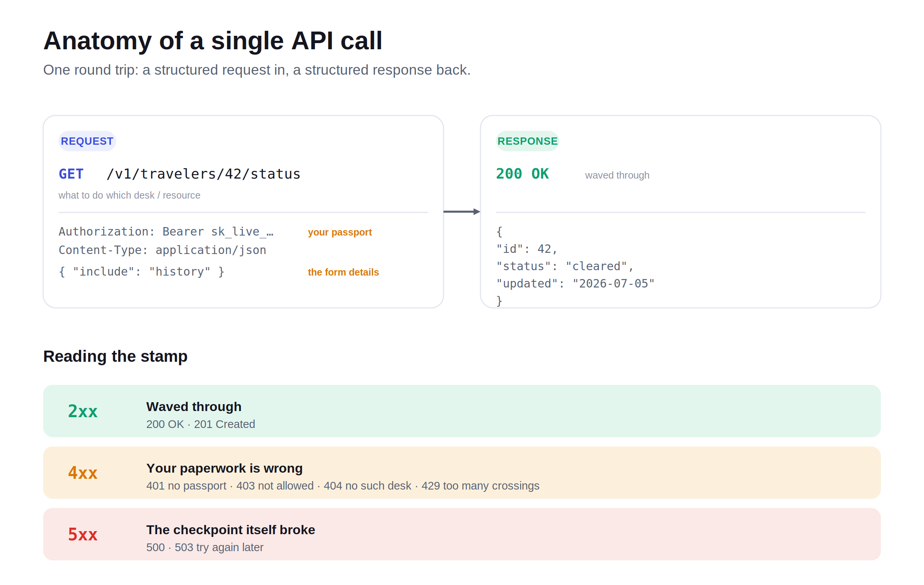Click the "status": "cleared", line
Image resolution: width=924 pixels, height=585 pixels.
(565, 266)
